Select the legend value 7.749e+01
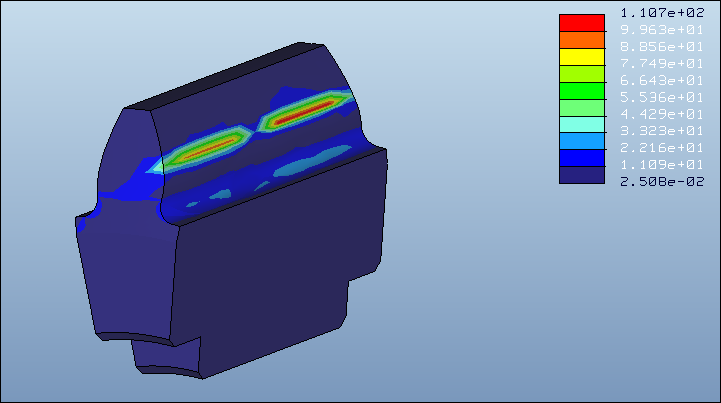The width and height of the screenshot is (721, 403). (662, 63)
